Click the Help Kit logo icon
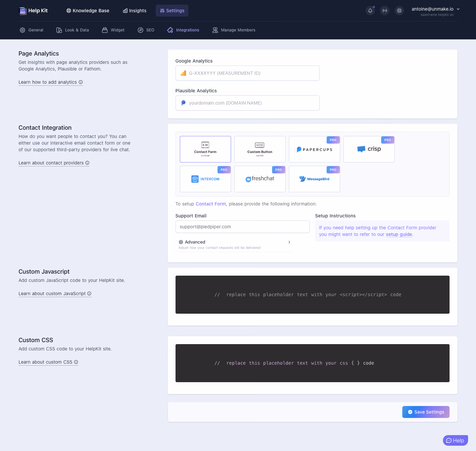Image resolution: width=476 pixels, height=451 pixels. point(22,11)
